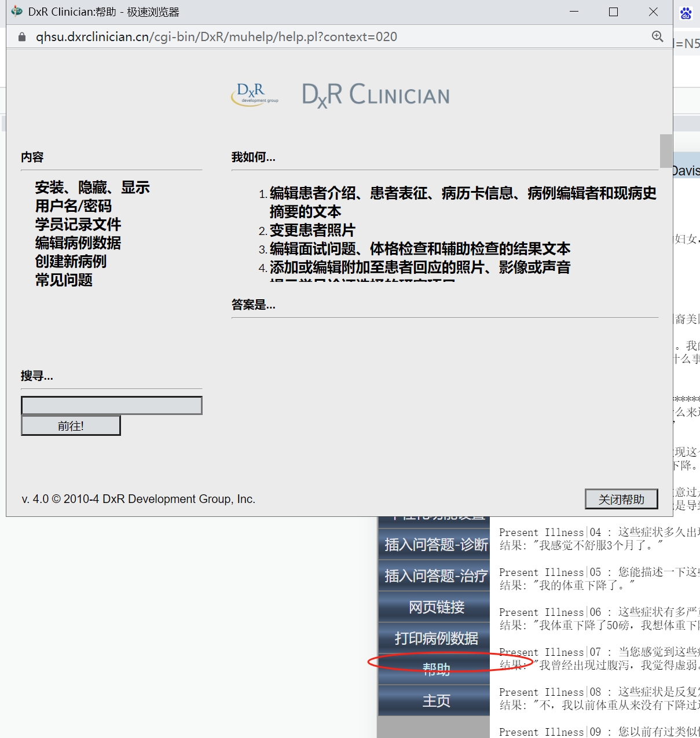700x738 pixels.
Task: Click the how-to list scrollbar thumb
Action: (x=666, y=150)
